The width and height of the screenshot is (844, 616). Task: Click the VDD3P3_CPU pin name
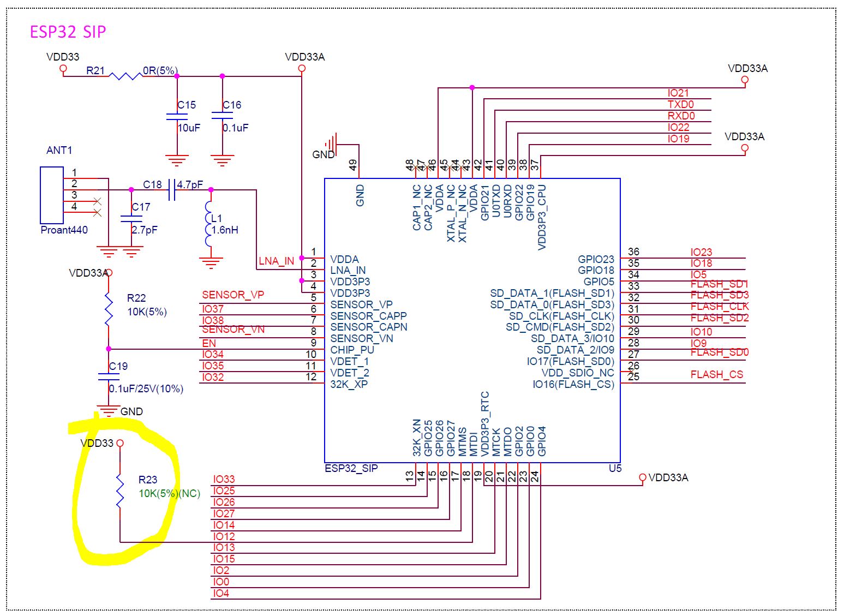[542, 218]
